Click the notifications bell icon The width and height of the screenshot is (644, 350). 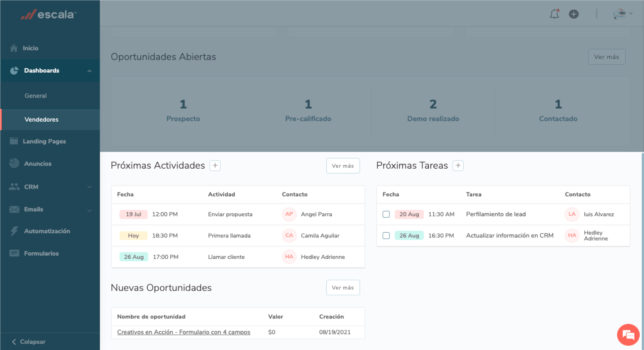[x=554, y=14]
